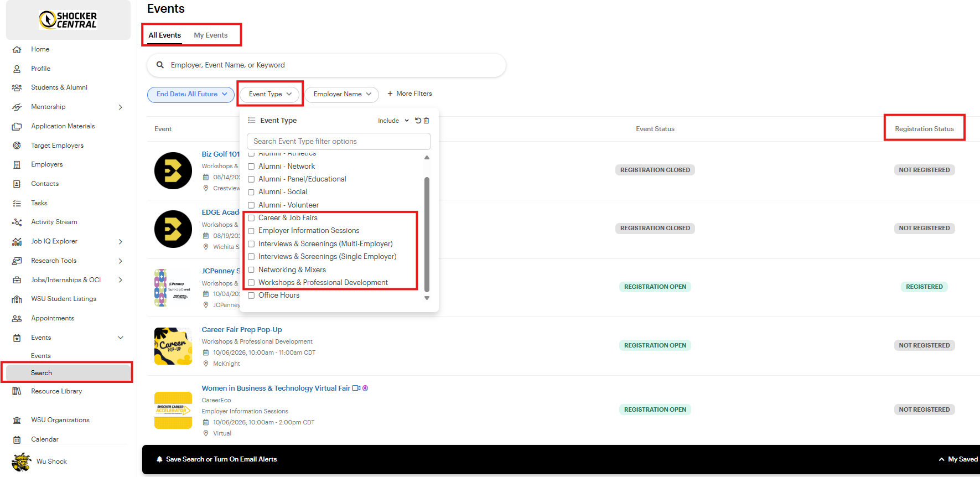Select Calendar in the sidebar menu
Screen dimensions: 980x477
45,439
